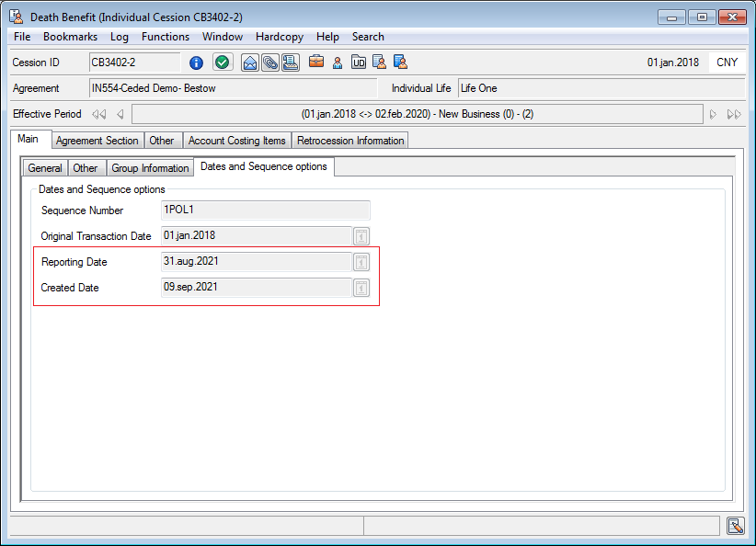
Task: Open the Functions menu
Action: pyautogui.click(x=166, y=37)
